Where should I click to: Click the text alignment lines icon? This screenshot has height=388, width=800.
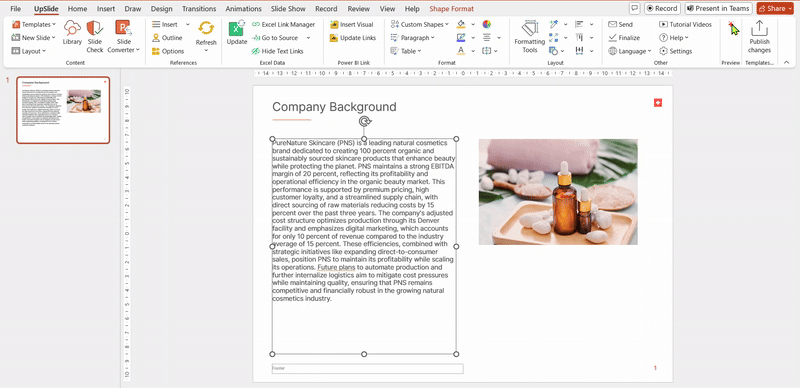pyautogui.click(x=487, y=38)
